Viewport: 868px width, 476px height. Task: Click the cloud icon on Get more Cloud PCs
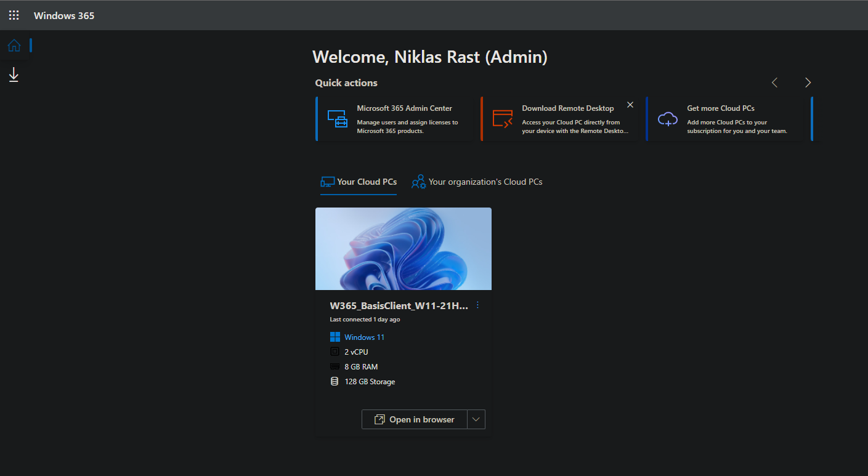point(667,119)
